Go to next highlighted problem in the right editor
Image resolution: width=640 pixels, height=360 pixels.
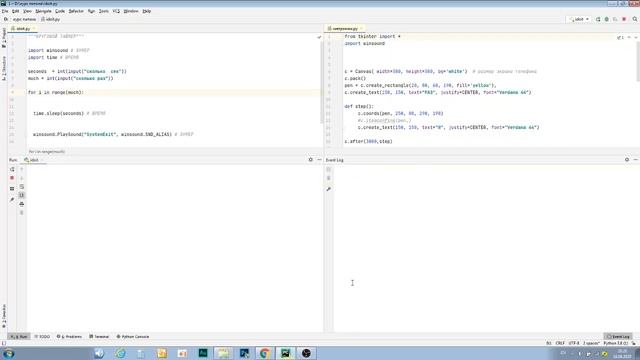(636, 37)
